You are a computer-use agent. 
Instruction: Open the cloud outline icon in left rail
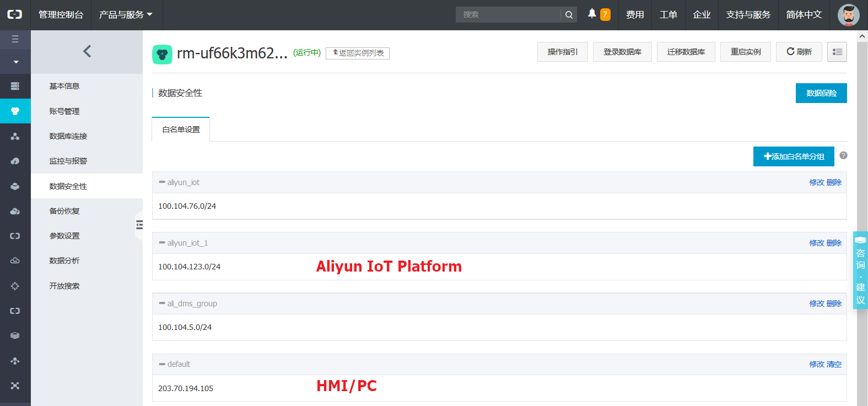[x=15, y=261]
